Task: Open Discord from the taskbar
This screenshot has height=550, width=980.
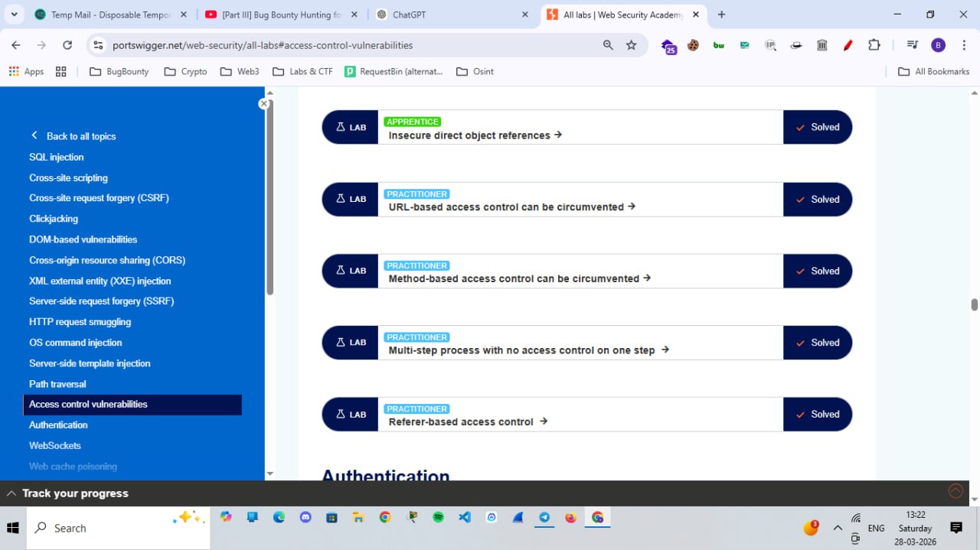Action: click(305, 517)
